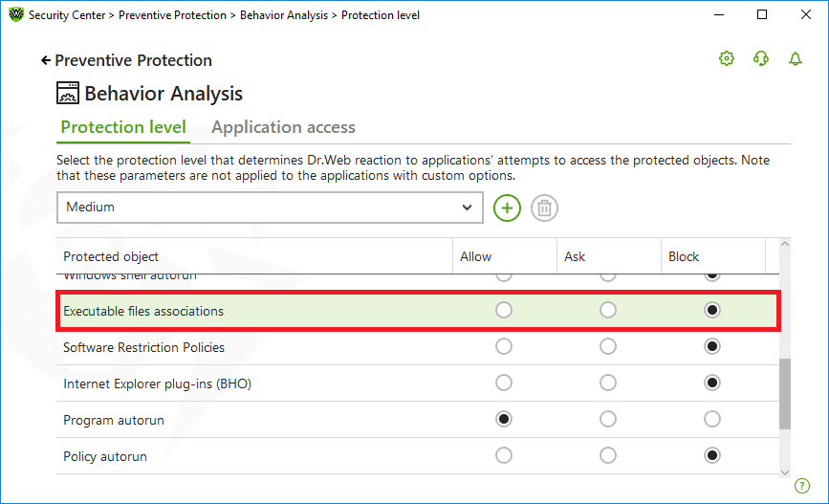The width and height of the screenshot is (829, 504).
Task: Click the Allow column header
Action: pyautogui.click(x=504, y=256)
